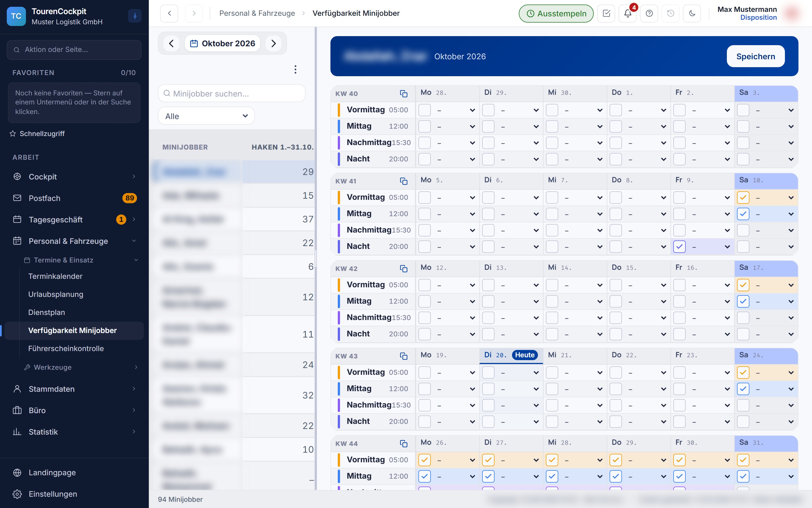Open the history clock icon in header
The image size is (812, 508).
point(670,14)
